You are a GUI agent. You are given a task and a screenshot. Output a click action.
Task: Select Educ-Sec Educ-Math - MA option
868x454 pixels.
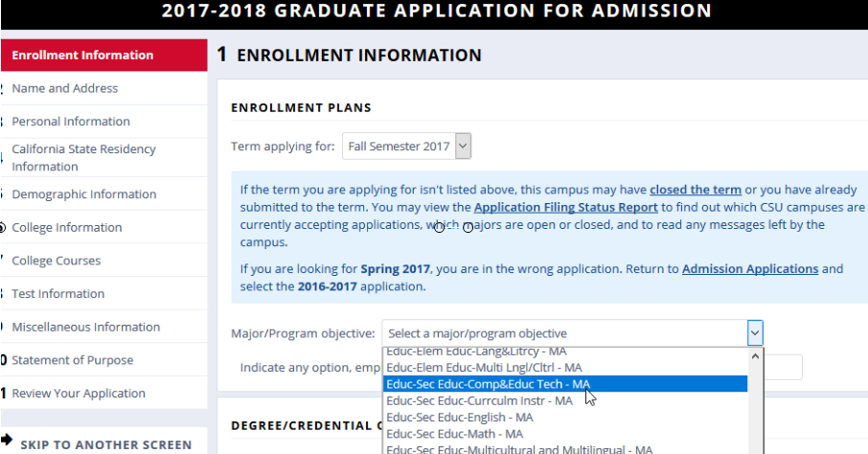click(565, 434)
